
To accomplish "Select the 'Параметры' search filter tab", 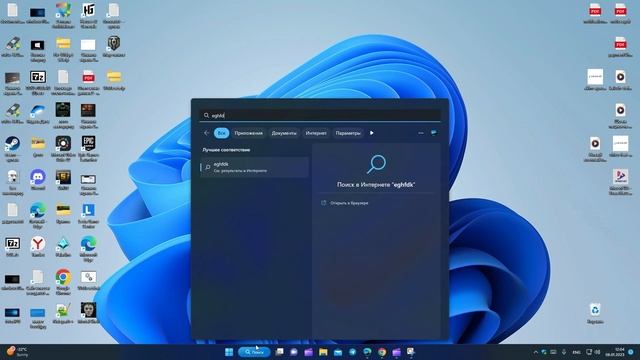I will tap(348, 133).
